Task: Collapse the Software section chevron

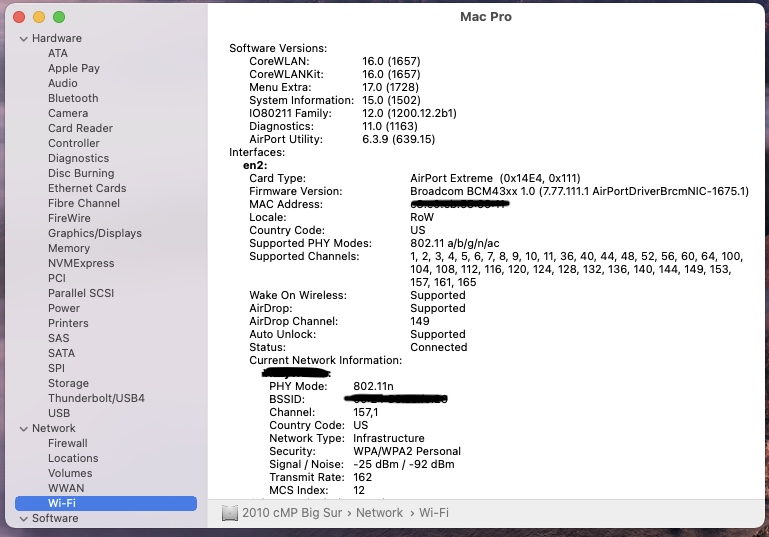Action: 23,518
